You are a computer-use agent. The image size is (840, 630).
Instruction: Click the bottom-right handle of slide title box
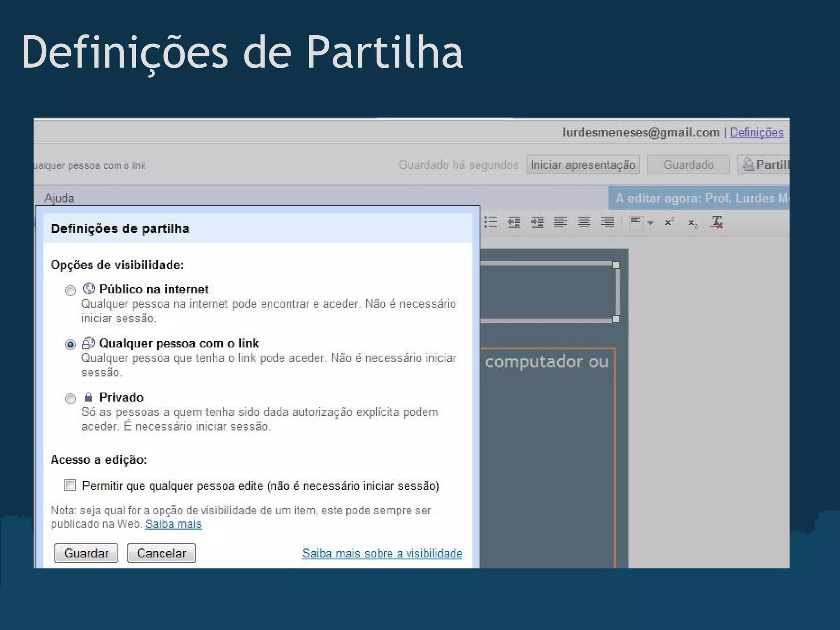pos(616,319)
